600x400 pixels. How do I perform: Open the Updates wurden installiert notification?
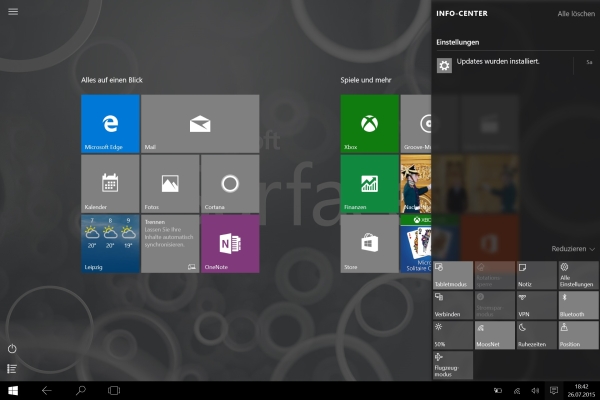(515, 65)
